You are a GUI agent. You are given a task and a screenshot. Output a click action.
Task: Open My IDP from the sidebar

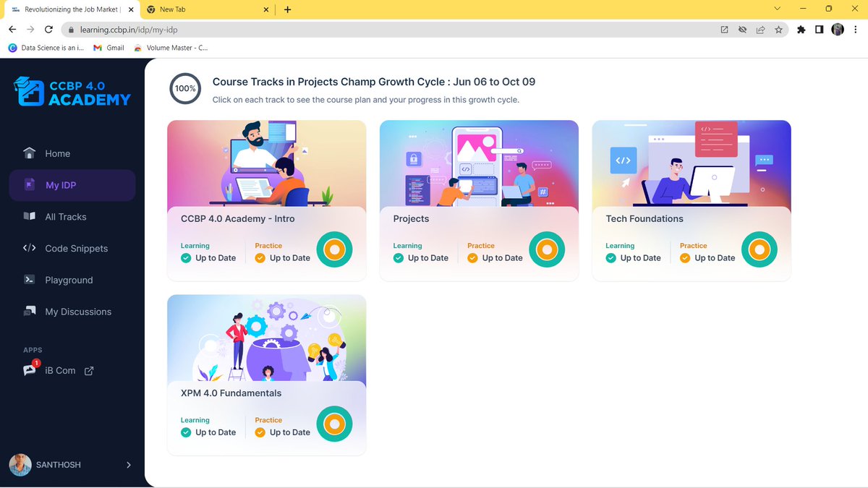[57, 185]
